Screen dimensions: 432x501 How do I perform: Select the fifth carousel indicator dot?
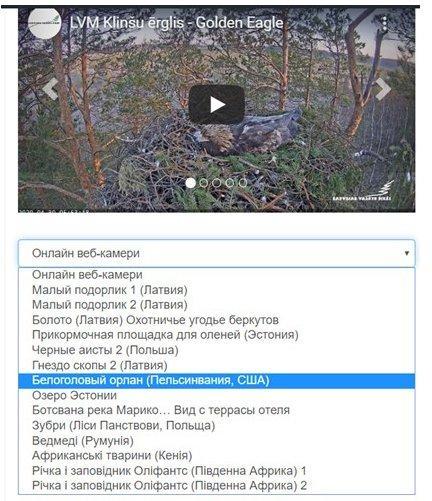242,183
